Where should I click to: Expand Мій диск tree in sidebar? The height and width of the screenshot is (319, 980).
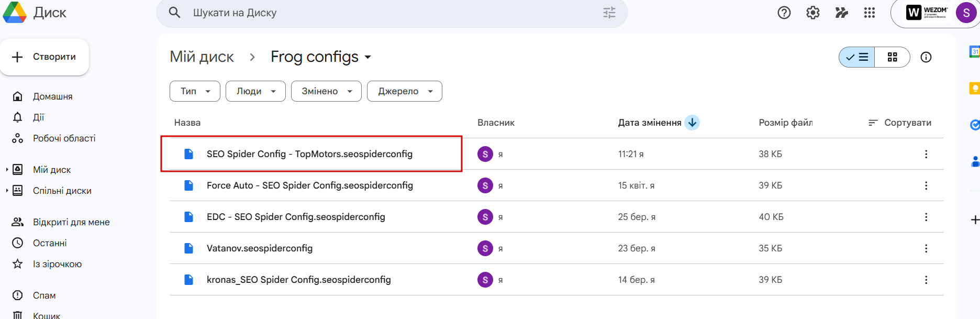click(x=7, y=170)
